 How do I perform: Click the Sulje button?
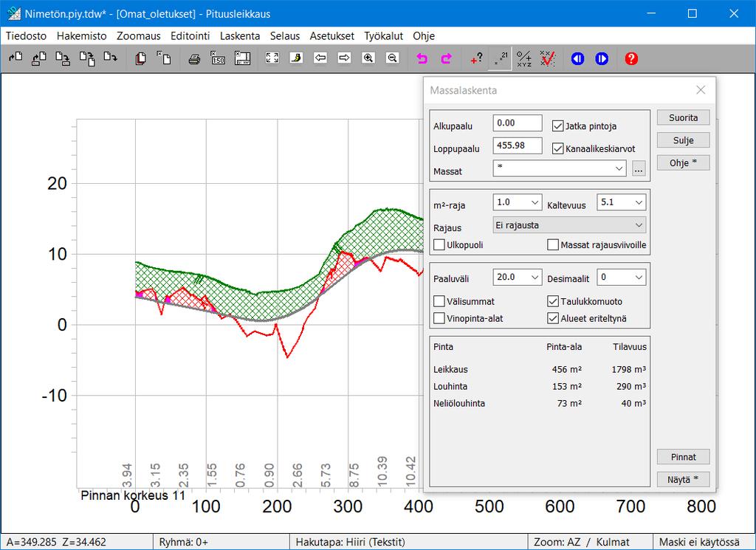[683, 140]
